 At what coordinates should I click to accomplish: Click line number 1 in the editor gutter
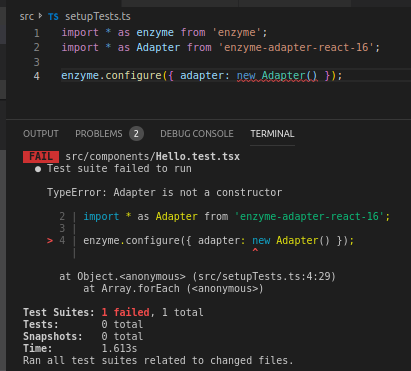[x=37, y=33]
